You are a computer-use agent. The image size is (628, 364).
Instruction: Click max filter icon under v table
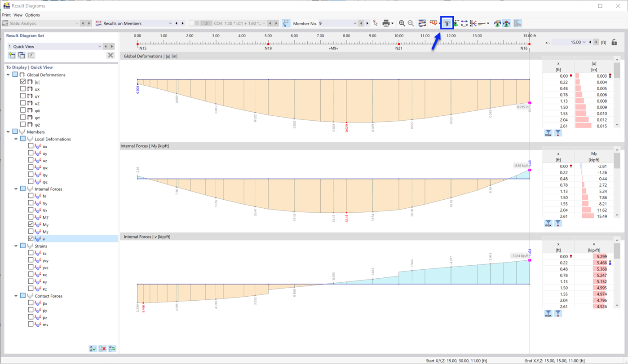548,314
